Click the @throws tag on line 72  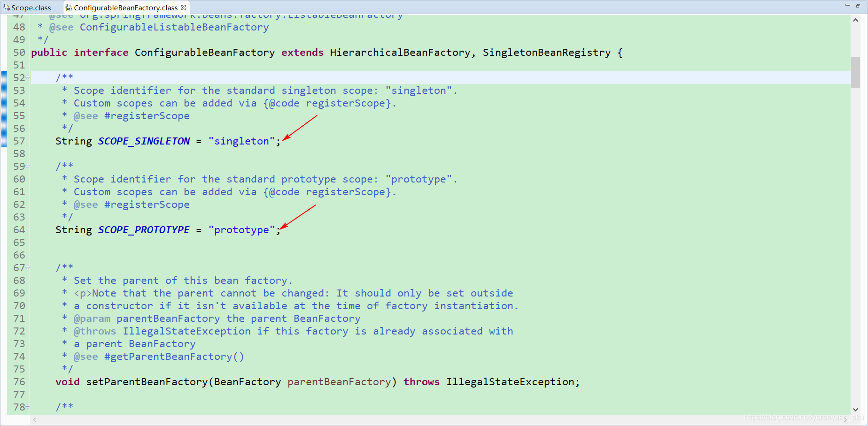[x=95, y=331]
